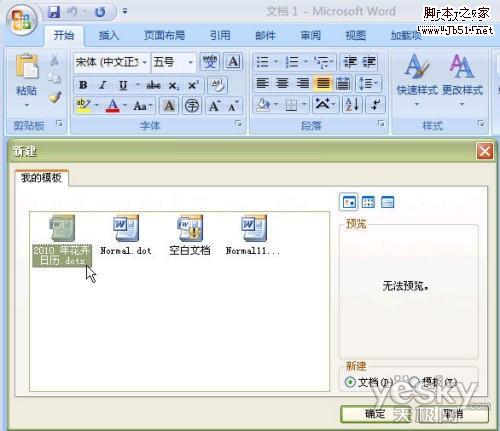The width and height of the screenshot is (500, 431).
Task: Copy selection with the copy icon
Action: coord(54,79)
